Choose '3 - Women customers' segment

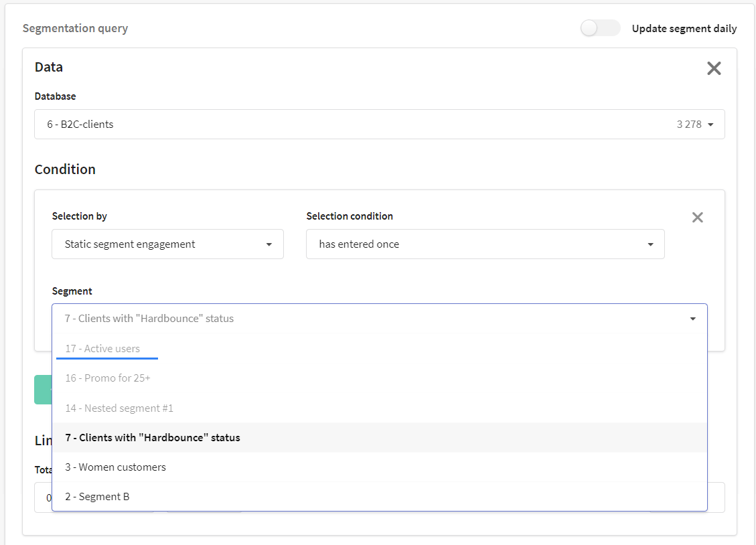click(115, 467)
